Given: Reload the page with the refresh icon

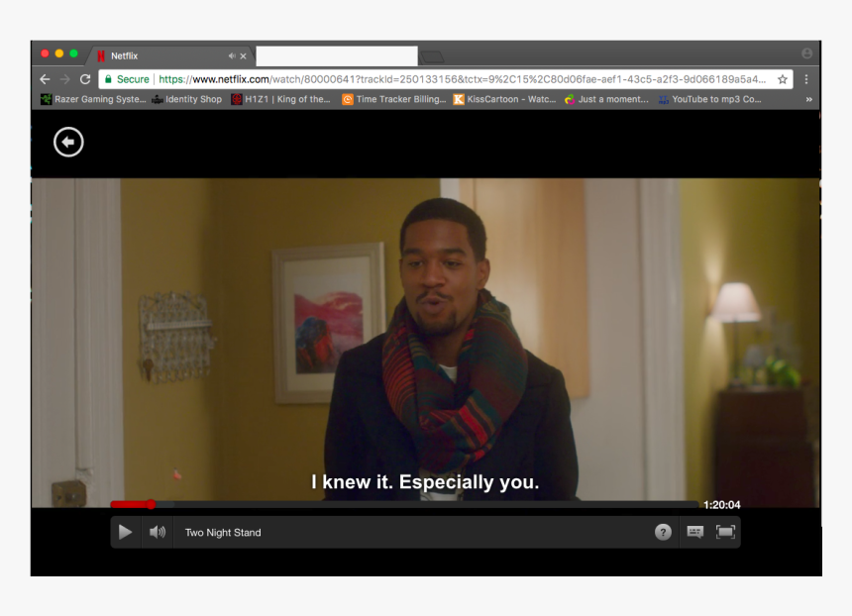Looking at the screenshot, I should [x=85, y=79].
